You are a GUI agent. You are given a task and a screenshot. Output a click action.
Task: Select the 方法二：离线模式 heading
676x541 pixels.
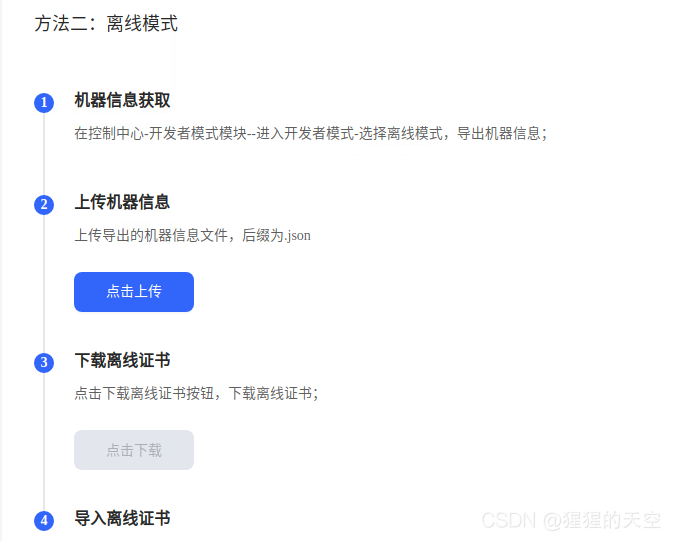tap(106, 23)
